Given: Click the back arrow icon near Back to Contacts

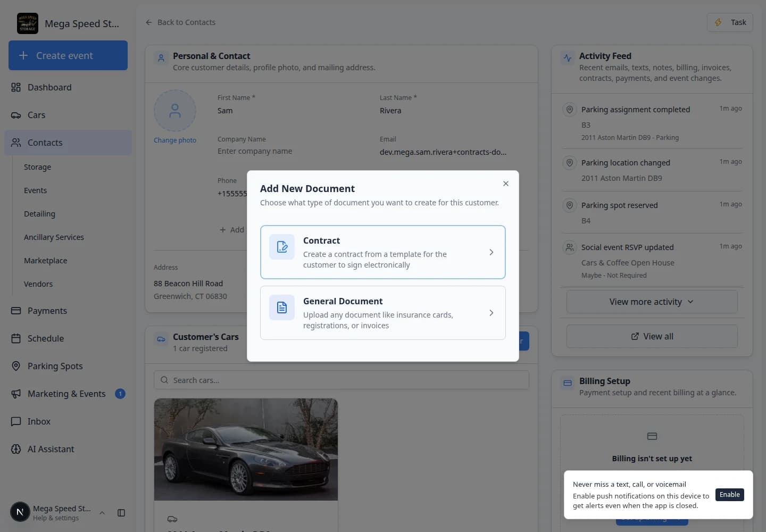Looking at the screenshot, I should click(x=149, y=22).
